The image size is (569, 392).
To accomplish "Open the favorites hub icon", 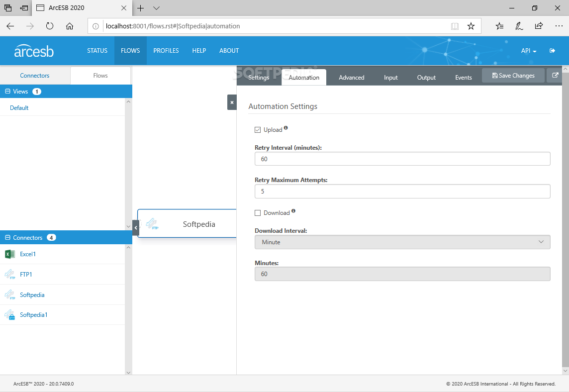I will (x=500, y=26).
